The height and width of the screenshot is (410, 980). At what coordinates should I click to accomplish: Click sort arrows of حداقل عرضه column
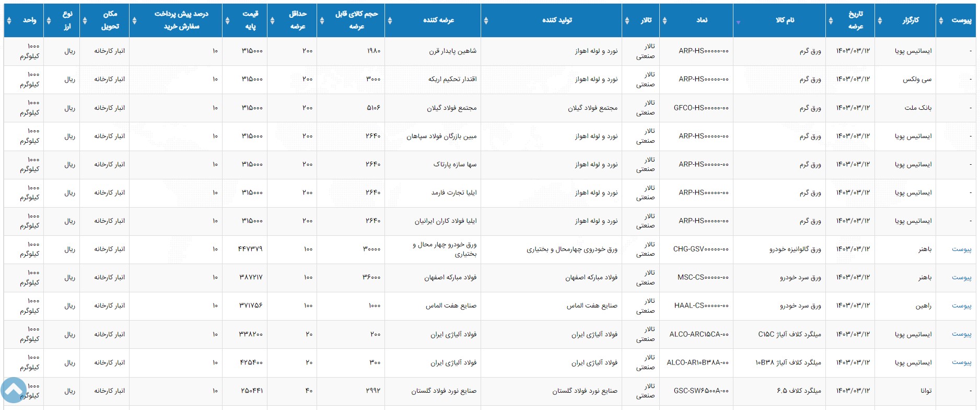(272, 20)
